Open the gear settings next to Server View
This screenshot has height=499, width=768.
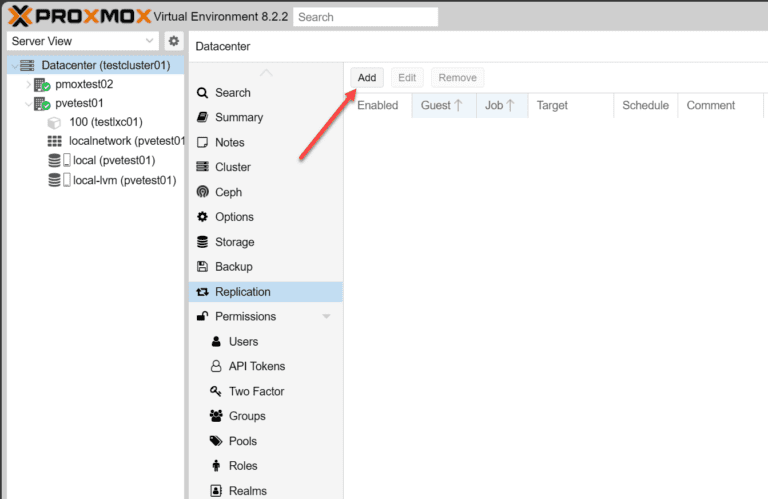click(173, 41)
